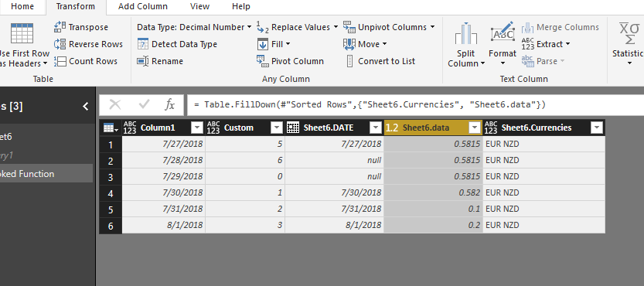644x286 pixels.
Task: Click the Statistics sigma icon
Action: pyautogui.click(x=629, y=34)
